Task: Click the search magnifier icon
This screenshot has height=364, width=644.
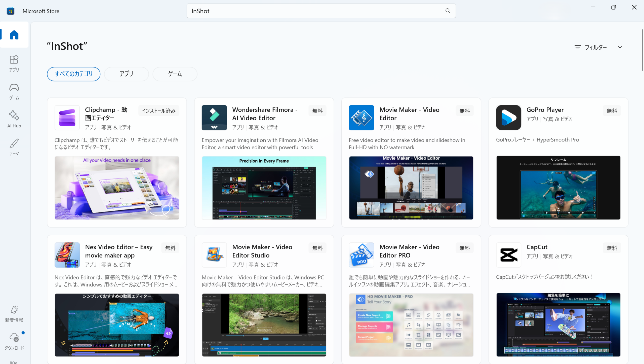Action: 448,11
